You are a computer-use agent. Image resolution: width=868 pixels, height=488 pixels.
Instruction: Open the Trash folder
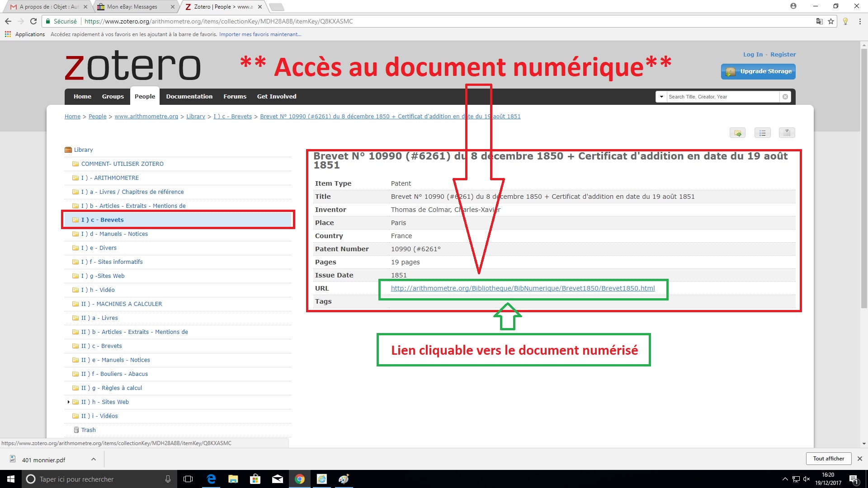(x=88, y=430)
